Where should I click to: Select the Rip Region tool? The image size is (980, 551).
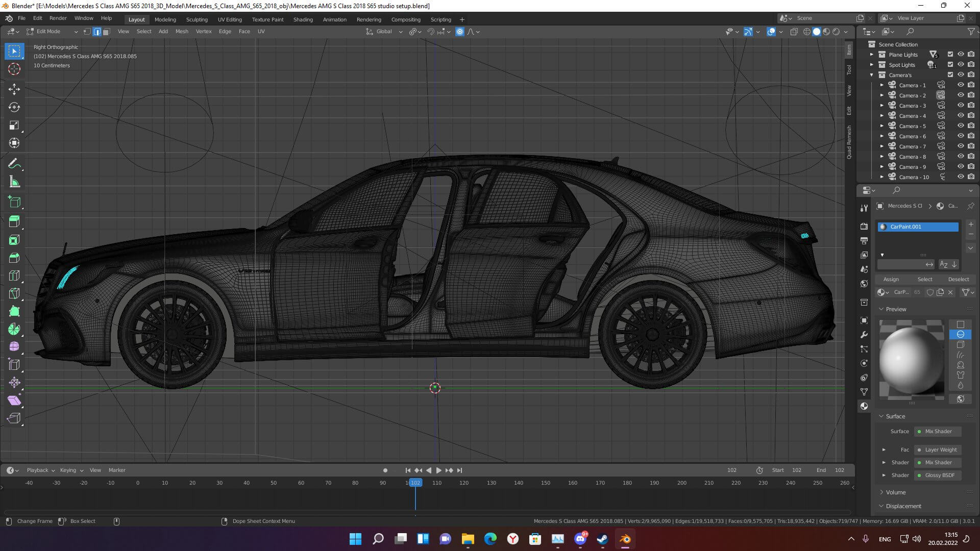coord(14,418)
